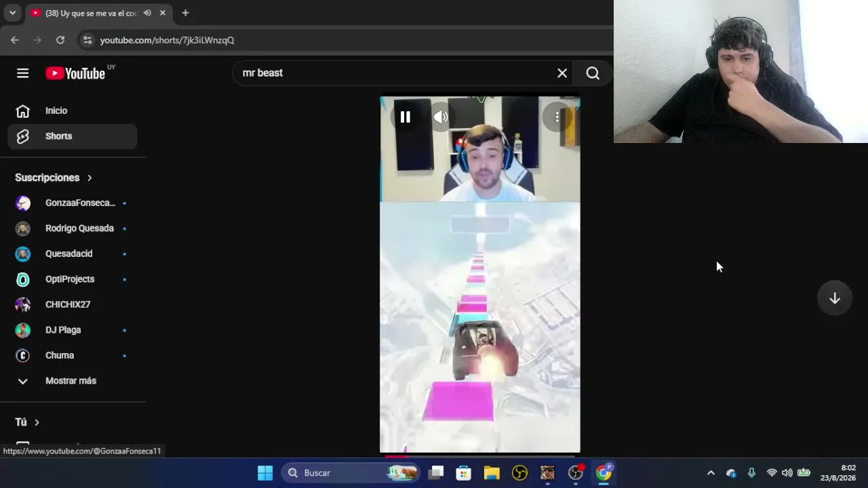This screenshot has width=868, height=488.
Task: Click the Short video player
Action: click(x=480, y=274)
